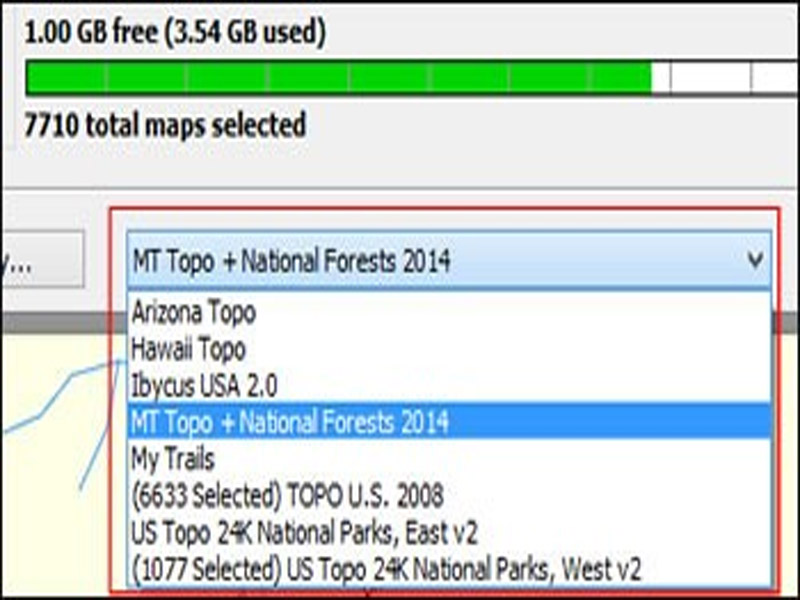Click the 7710 total maps selected label
Viewport: 800px width, 600px height.
165,126
